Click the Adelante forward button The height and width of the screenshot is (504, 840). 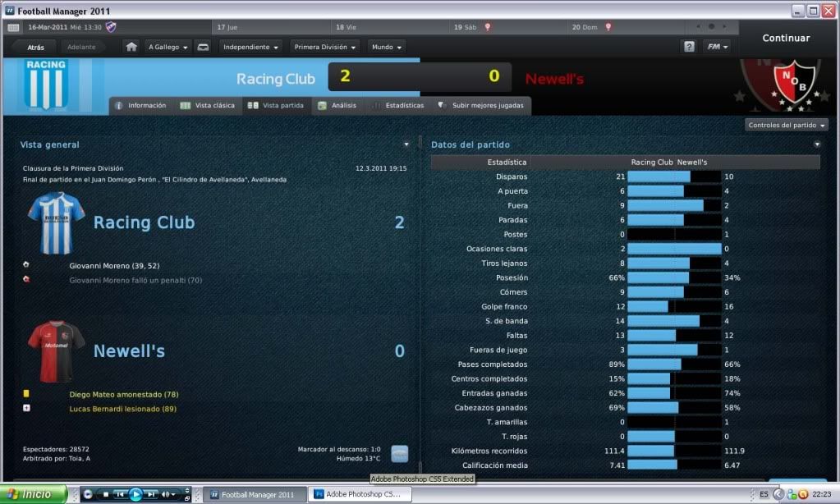[81, 47]
